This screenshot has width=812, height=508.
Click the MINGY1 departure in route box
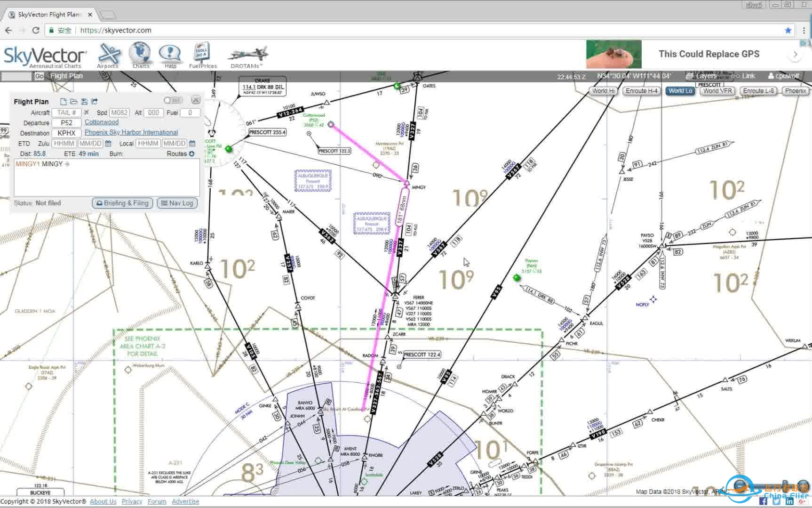pos(28,164)
